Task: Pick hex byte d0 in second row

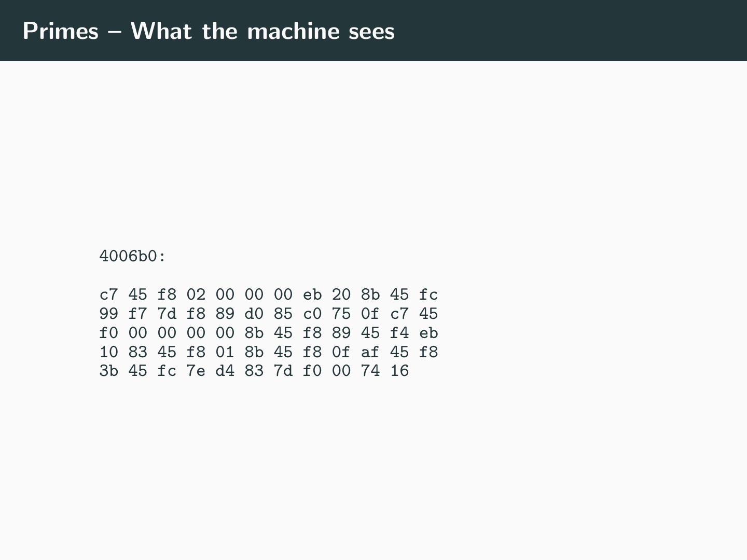Action: pyautogui.click(x=254, y=314)
